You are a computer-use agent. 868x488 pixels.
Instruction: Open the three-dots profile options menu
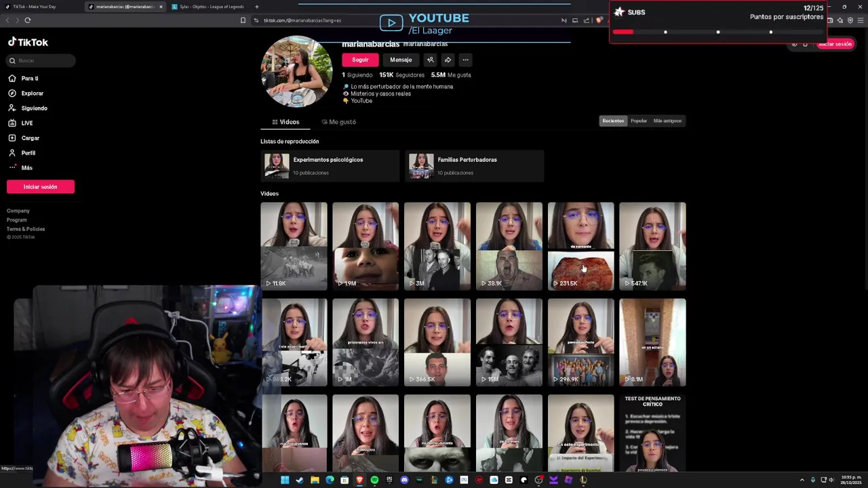(x=465, y=60)
